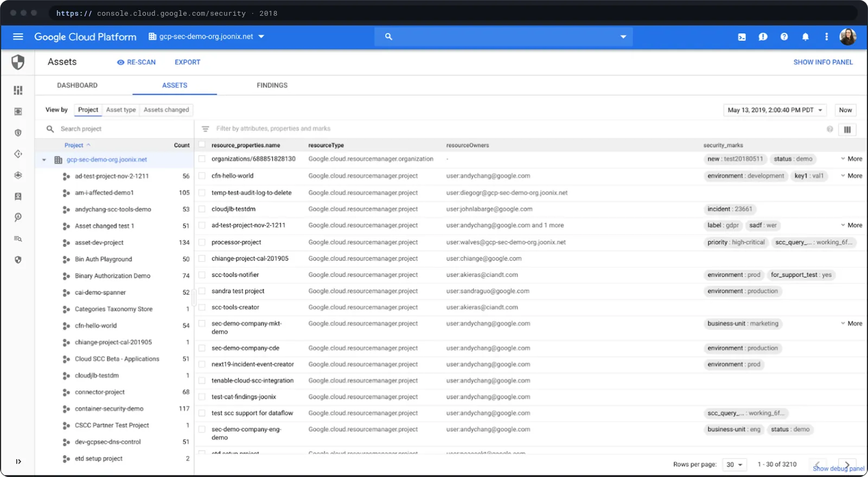
Task: Click the Security shield logo icon
Action: click(18, 62)
